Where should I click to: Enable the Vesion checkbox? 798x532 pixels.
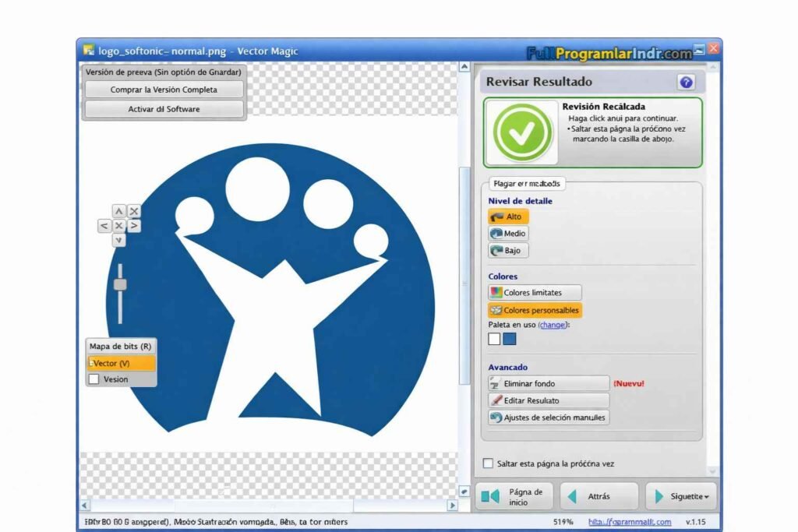94,379
